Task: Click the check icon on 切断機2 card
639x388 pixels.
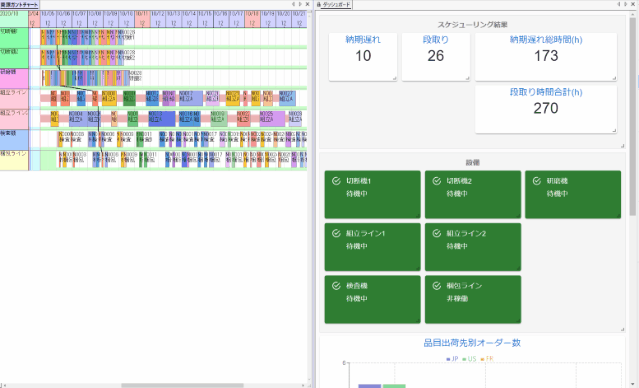Action: pyautogui.click(x=436, y=181)
